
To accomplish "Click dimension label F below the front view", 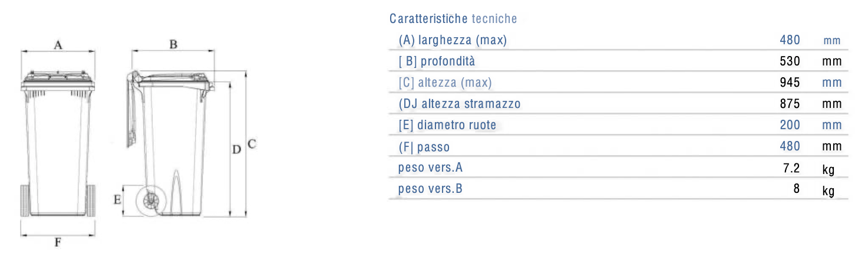I will click(x=58, y=242).
